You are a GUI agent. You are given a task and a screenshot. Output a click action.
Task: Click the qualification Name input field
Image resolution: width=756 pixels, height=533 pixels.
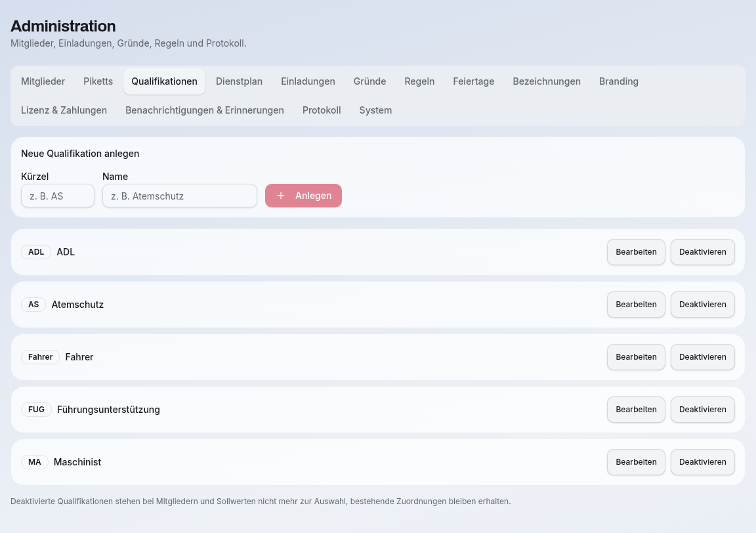[x=180, y=196]
